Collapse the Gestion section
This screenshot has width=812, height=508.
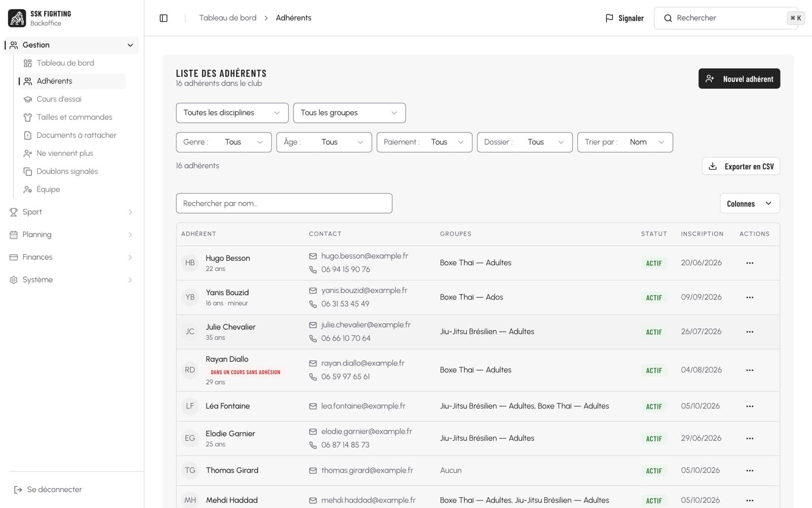click(x=72, y=45)
